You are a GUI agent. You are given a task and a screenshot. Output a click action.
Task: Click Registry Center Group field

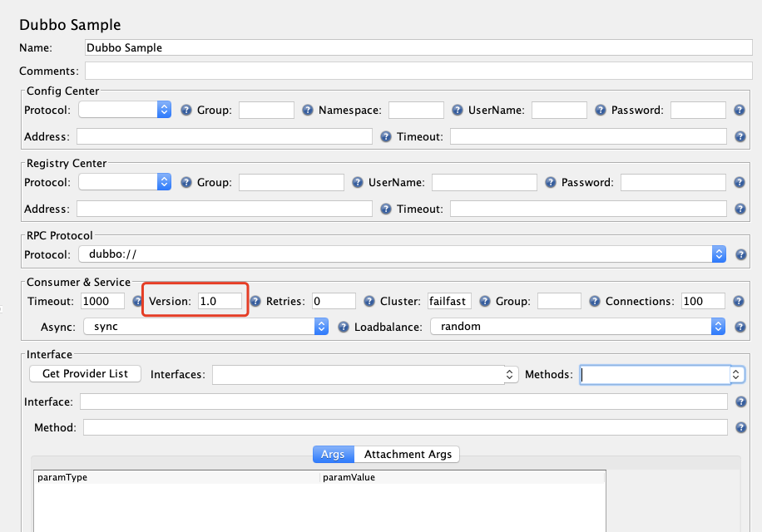pos(292,183)
